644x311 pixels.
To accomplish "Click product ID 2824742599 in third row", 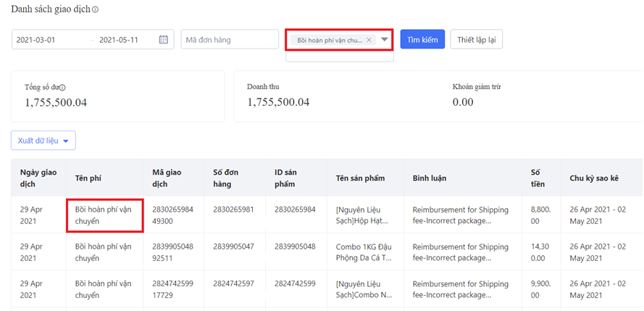I will point(295,283).
